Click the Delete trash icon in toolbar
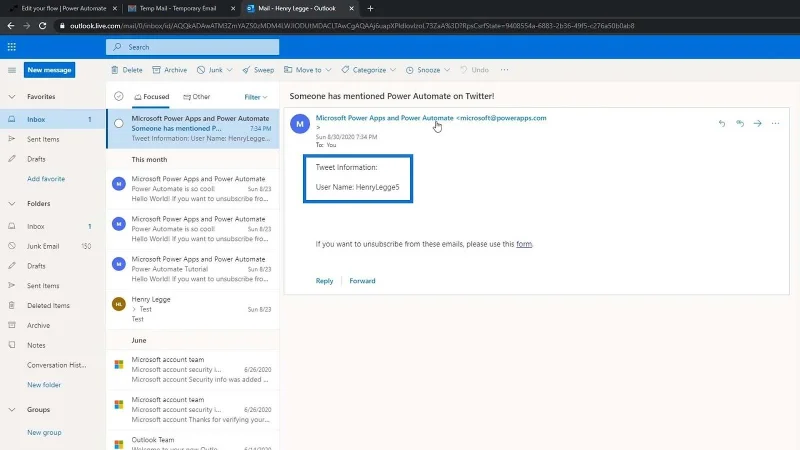Image resolution: width=800 pixels, height=450 pixels. coord(114,70)
